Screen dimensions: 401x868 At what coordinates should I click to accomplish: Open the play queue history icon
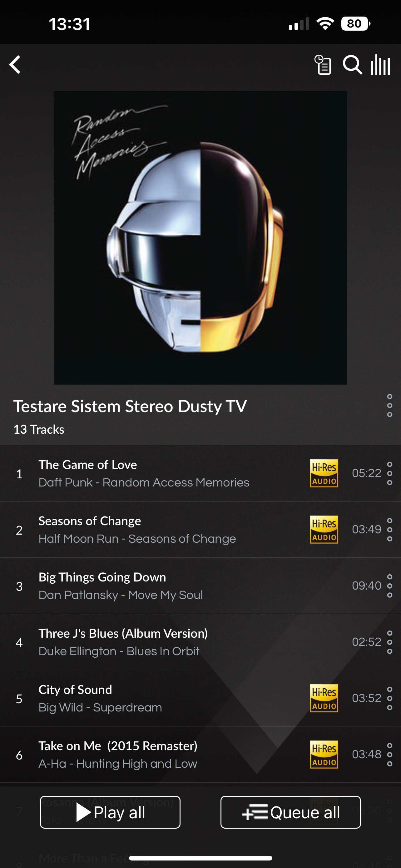[x=323, y=65]
